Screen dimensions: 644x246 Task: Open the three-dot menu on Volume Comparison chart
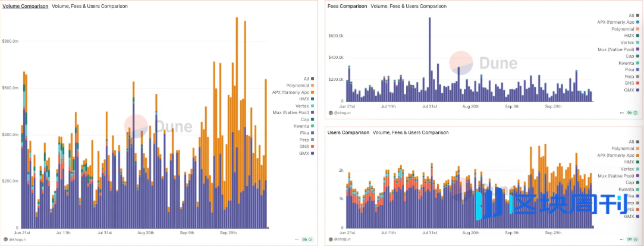297,239
